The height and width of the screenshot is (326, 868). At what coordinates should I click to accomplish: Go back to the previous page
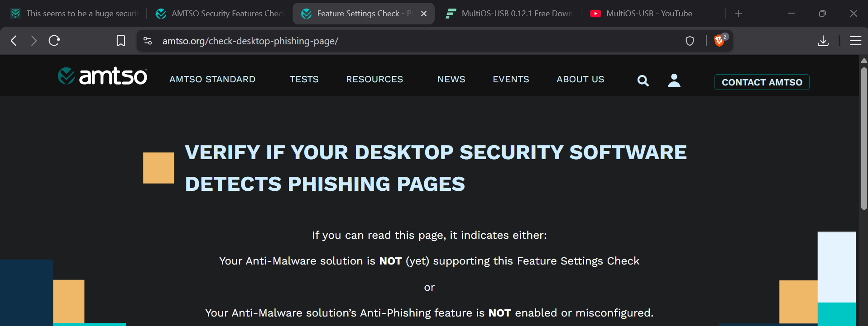(x=14, y=41)
